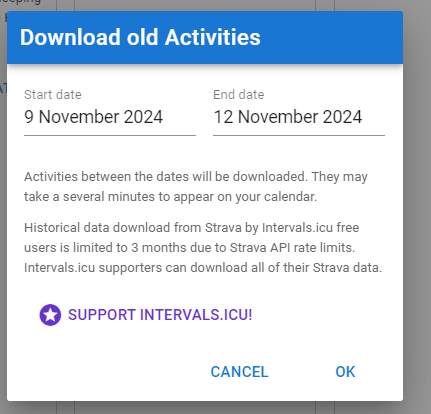
Task: Select the 9 November 2024 date value
Action: pos(93,117)
